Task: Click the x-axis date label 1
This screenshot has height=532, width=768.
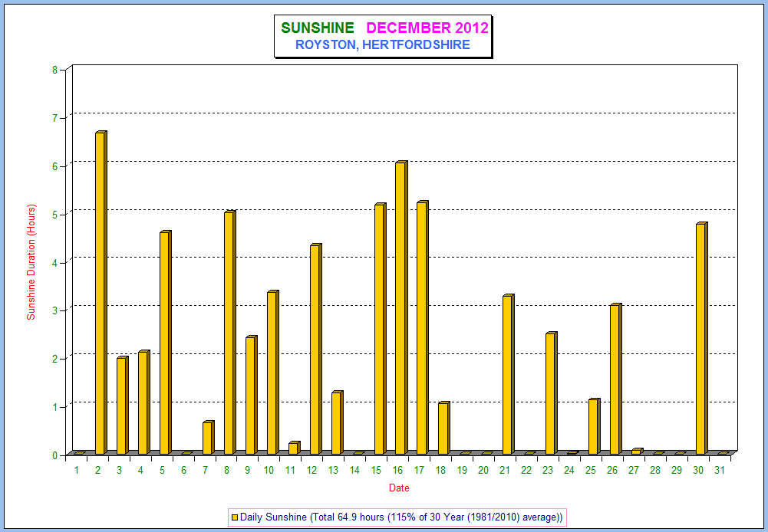Action: (77, 471)
